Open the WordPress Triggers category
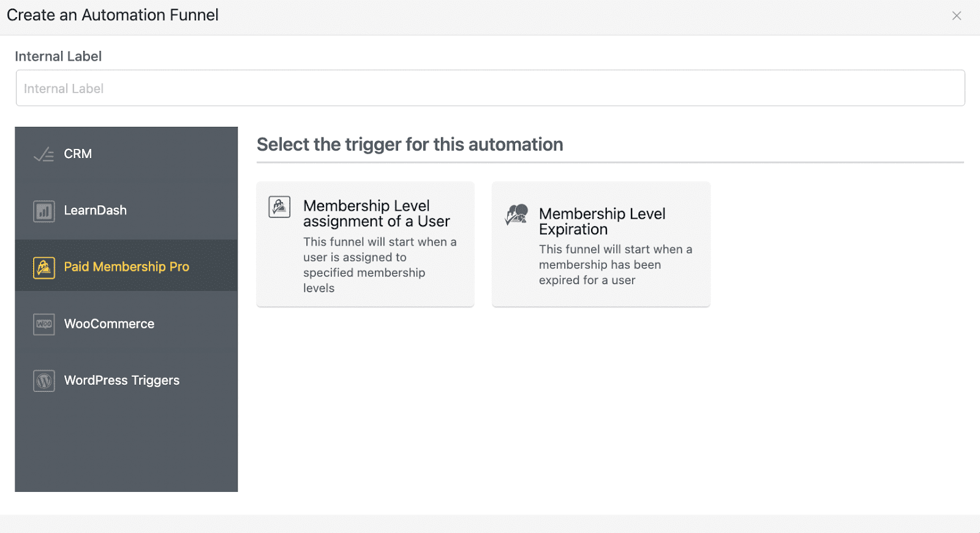 pos(121,380)
